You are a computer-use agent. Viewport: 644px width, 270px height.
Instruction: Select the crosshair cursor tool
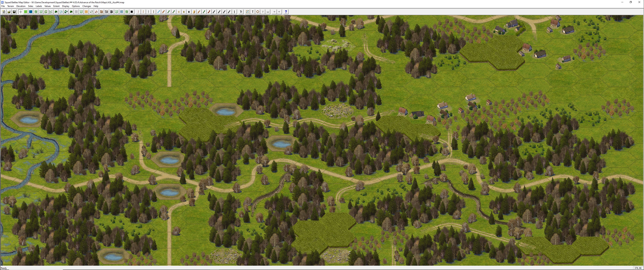[21, 12]
